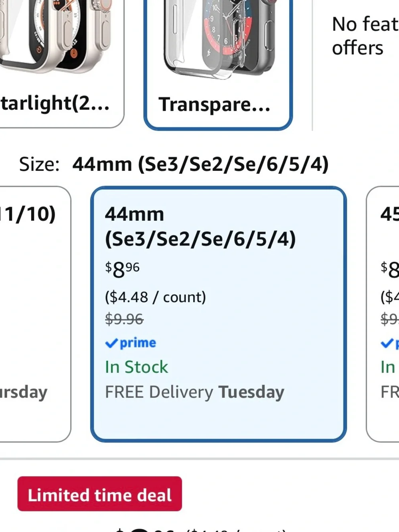Tap the $8.96 price in selected card
The height and width of the screenshot is (532, 399).
[122, 270]
